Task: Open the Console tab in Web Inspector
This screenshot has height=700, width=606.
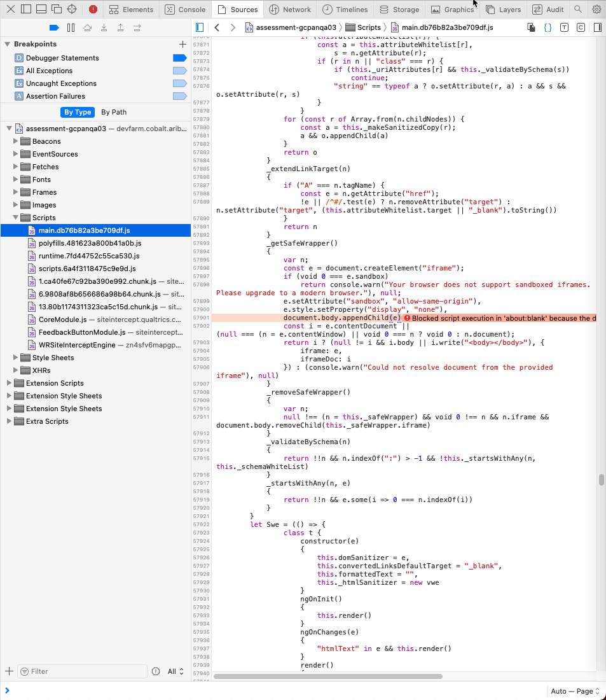Action: [x=185, y=10]
